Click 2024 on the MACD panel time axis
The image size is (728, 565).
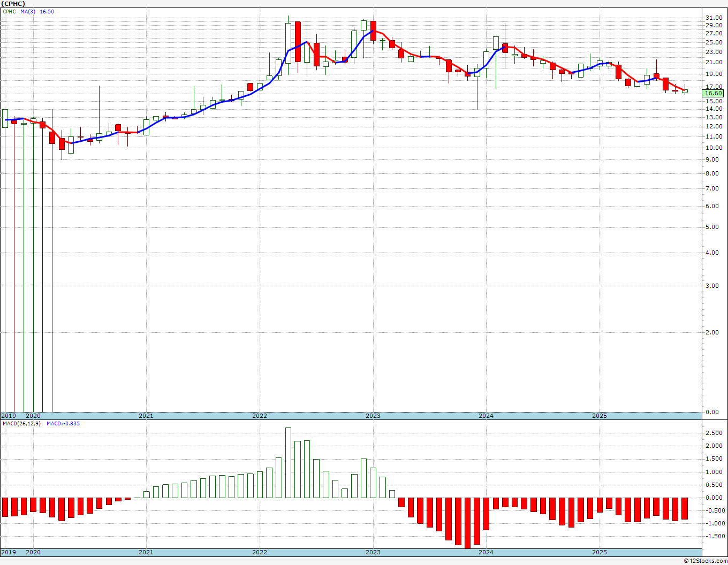tap(486, 552)
